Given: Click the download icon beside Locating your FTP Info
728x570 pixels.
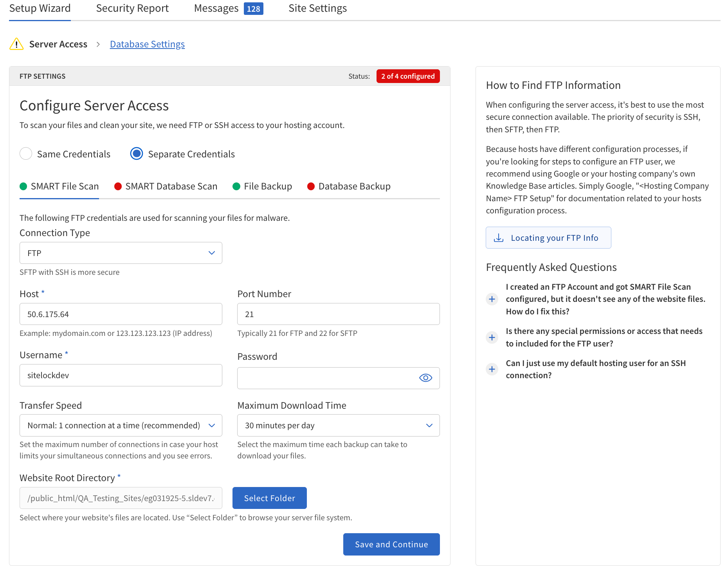Looking at the screenshot, I should [x=499, y=238].
